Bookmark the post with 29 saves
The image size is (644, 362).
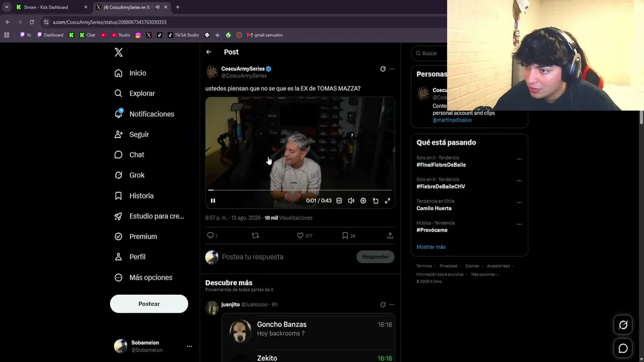(x=345, y=235)
